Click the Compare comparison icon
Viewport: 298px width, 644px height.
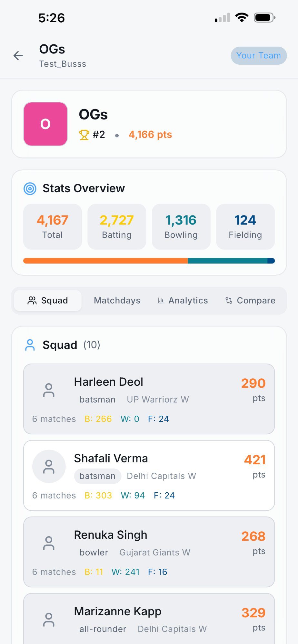click(x=229, y=300)
